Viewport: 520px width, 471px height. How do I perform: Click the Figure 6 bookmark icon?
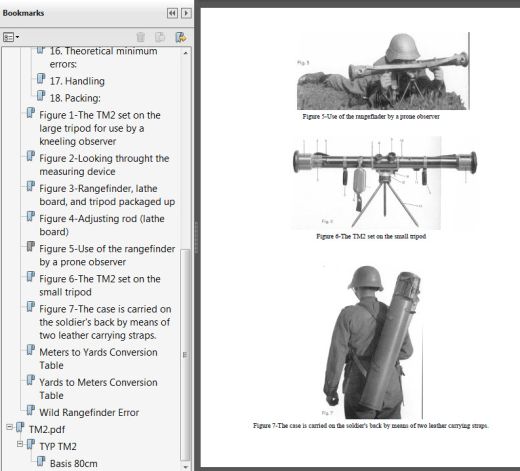tap(30, 277)
